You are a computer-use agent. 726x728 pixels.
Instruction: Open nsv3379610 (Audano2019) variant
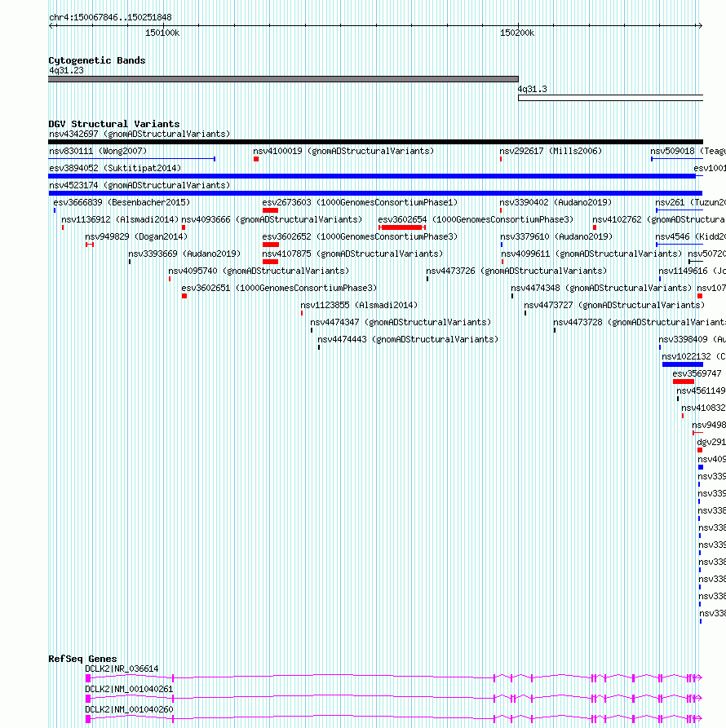(556, 236)
